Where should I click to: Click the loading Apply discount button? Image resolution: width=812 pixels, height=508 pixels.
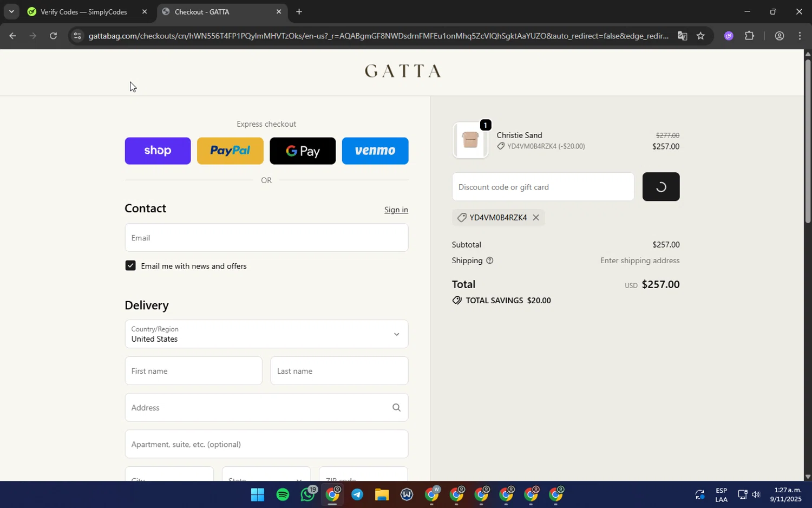661,187
